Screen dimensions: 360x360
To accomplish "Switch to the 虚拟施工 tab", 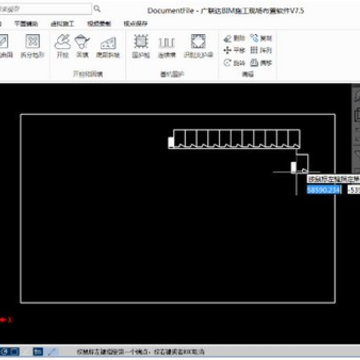I will click(62, 24).
